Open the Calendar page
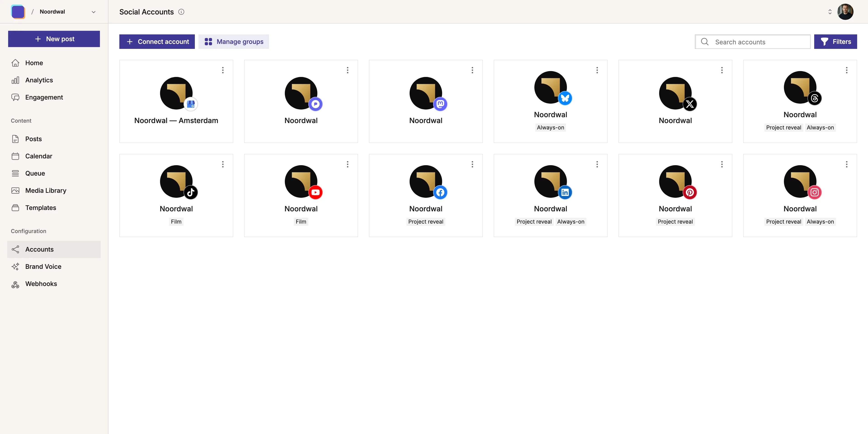The image size is (868, 434). coord(54,156)
